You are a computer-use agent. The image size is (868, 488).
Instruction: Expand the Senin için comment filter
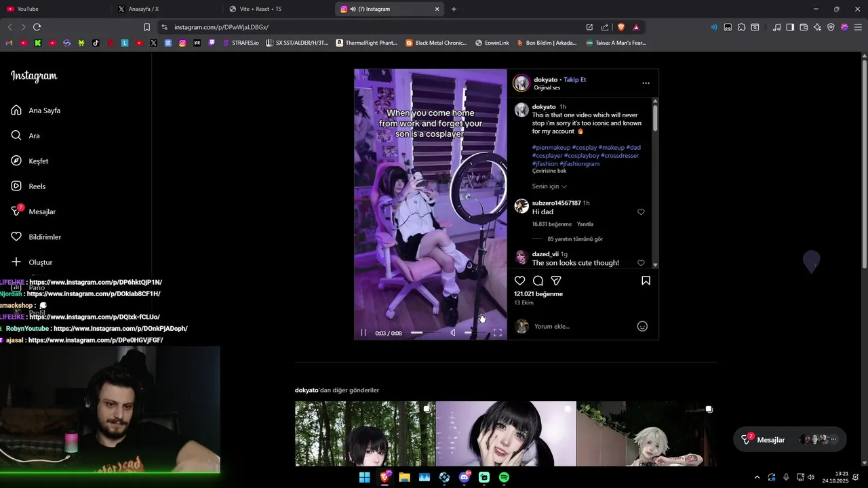[549, 186]
